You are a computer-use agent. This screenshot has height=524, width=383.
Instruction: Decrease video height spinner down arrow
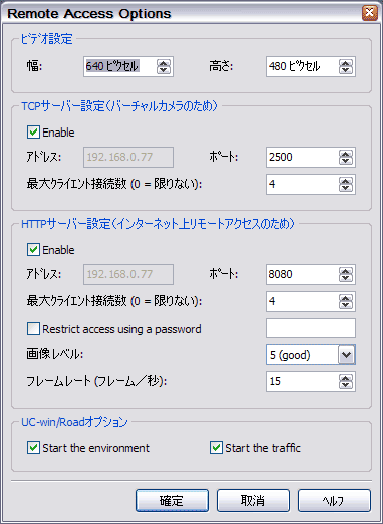346,70
